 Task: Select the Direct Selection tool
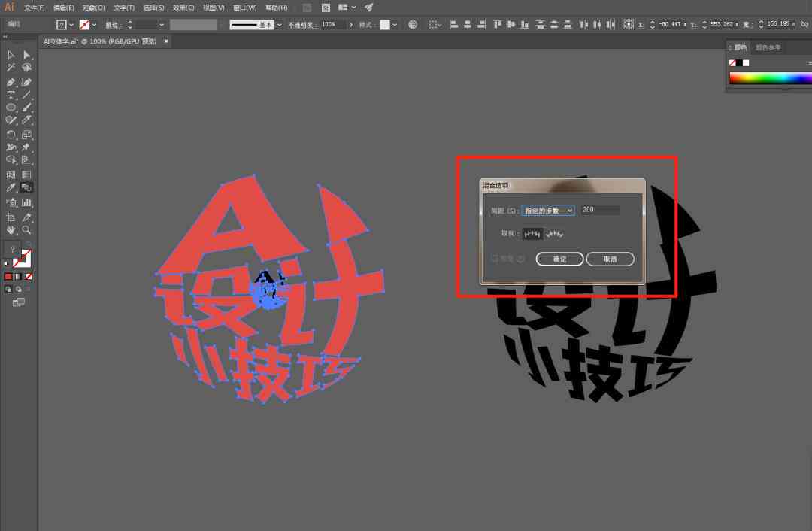coord(26,55)
